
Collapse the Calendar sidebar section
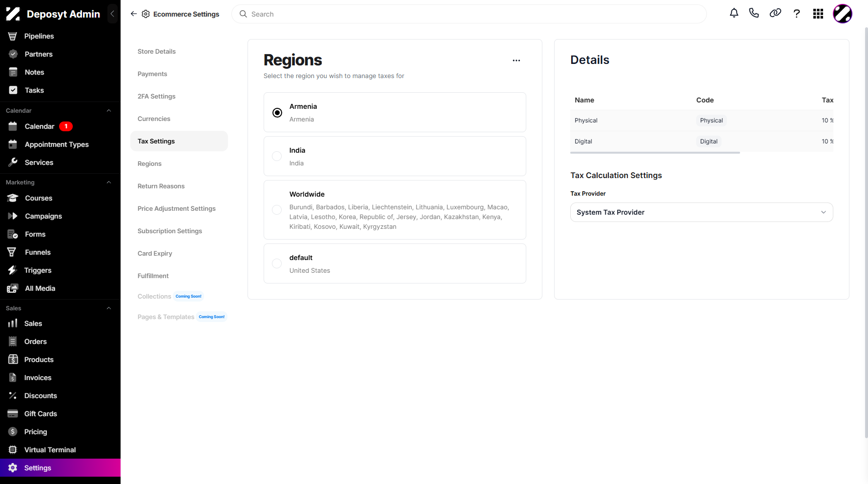click(109, 111)
